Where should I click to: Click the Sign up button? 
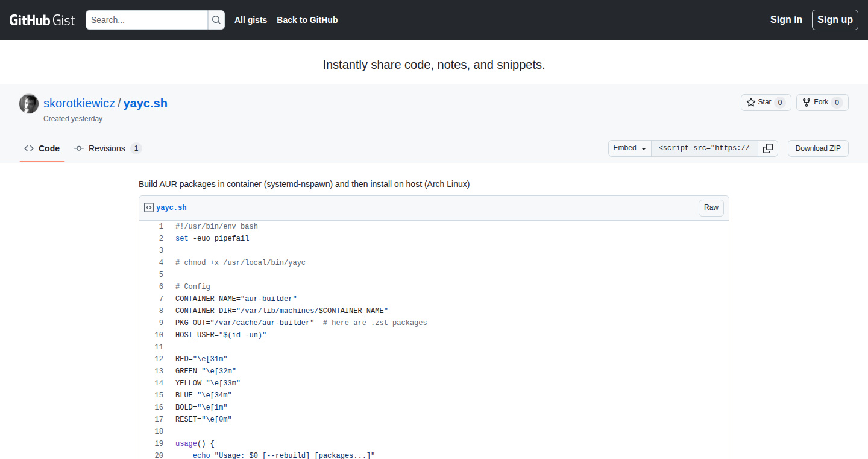835,19
